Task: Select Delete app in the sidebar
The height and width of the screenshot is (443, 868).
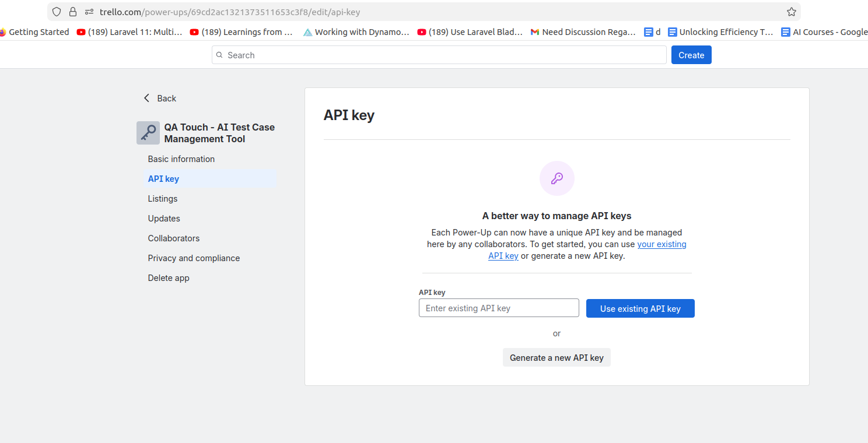Action: (x=169, y=278)
